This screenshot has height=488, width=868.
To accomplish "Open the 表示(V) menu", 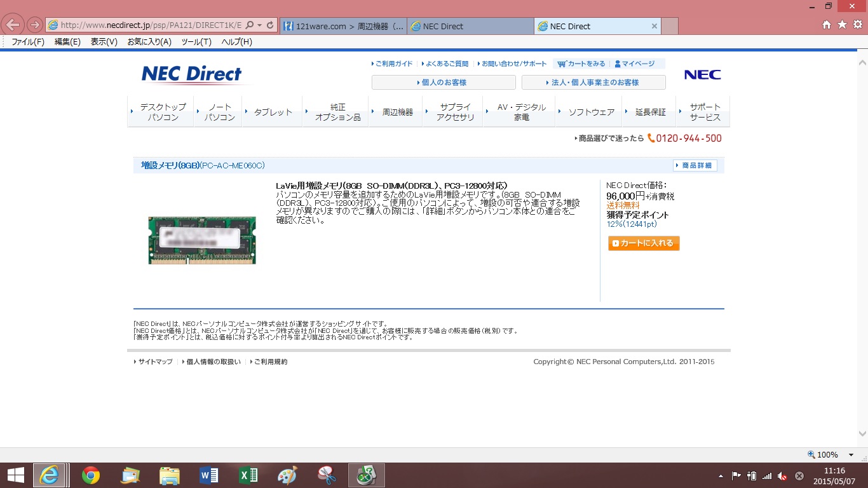I will pos(104,42).
